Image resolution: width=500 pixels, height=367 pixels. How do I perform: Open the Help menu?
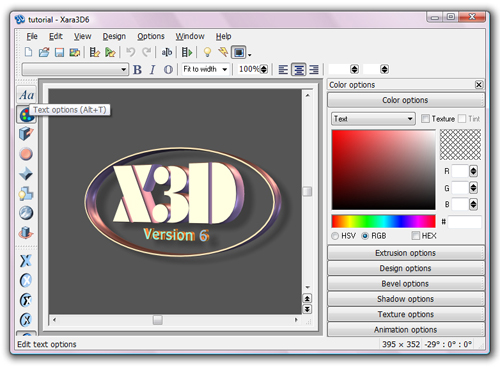tap(223, 36)
